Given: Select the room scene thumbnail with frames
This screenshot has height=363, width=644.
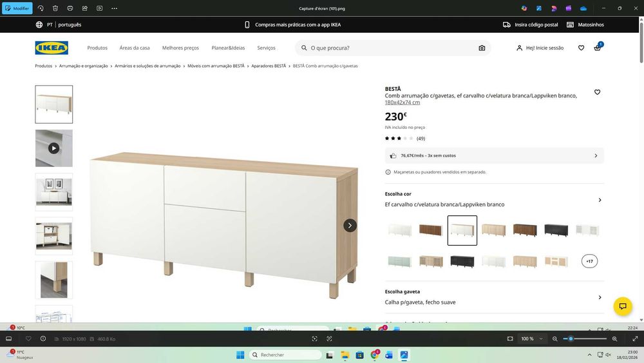Looking at the screenshot, I should tap(54, 192).
